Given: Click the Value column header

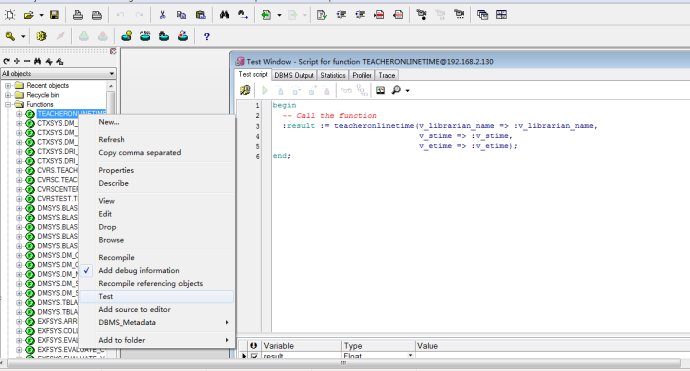Looking at the screenshot, I should tap(552, 346).
